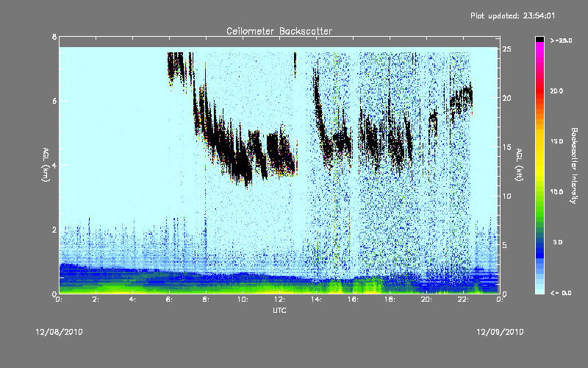Screen dimensions: 588x368
Task: Click the black top of the colorbar
Action: [539, 39]
